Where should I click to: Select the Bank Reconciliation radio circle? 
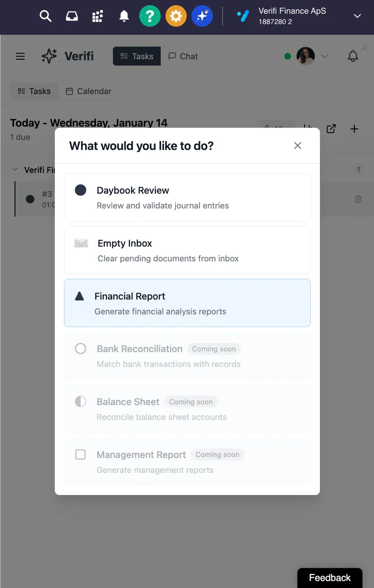coord(81,348)
